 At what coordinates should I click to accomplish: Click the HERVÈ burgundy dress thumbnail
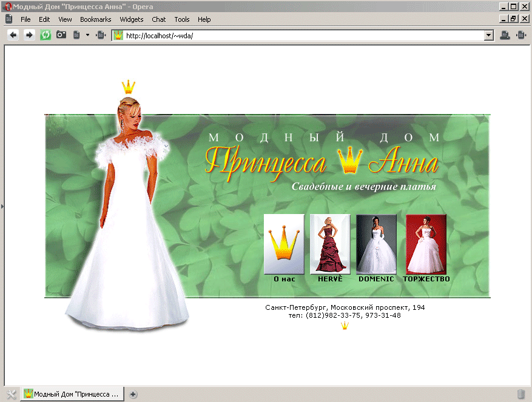point(330,244)
